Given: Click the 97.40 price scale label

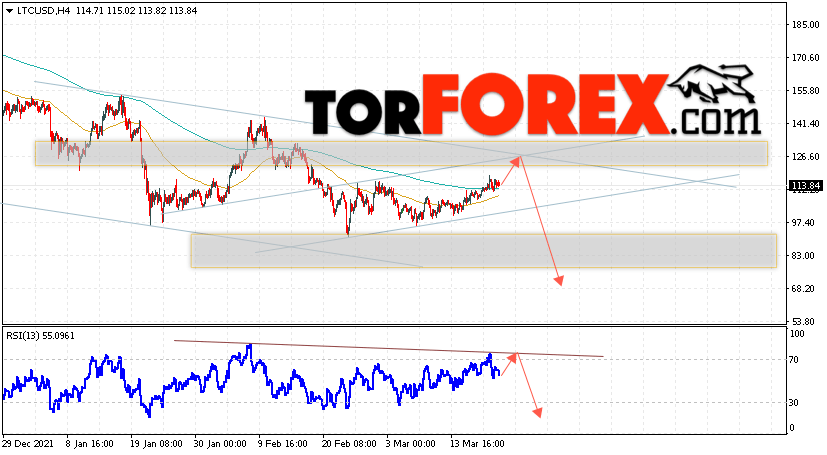Looking at the screenshot, I should [805, 223].
